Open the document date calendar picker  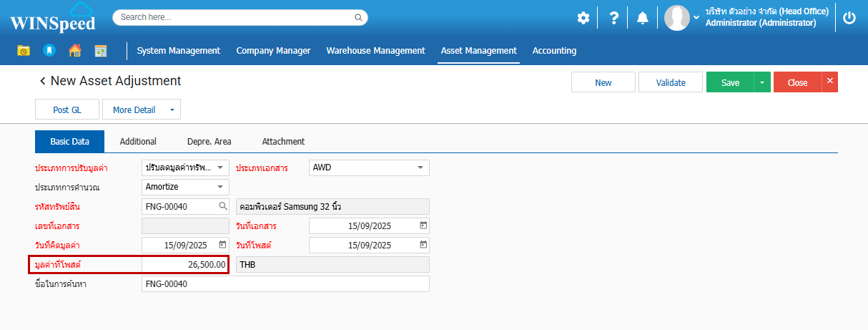[x=423, y=225]
